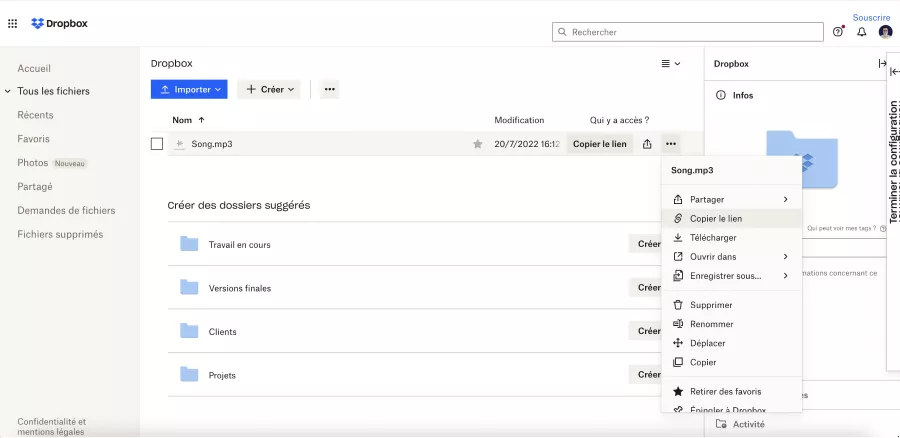Open Partagé in sidebar
This screenshot has height=438, width=900.
(34, 187)
